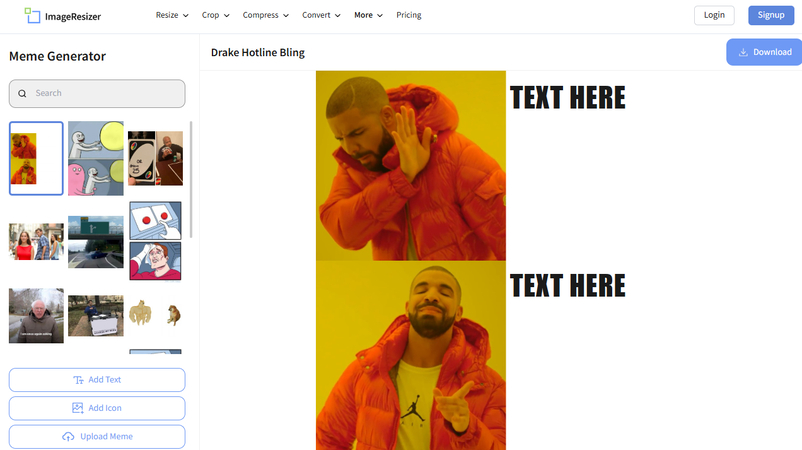
Task: Select the bottom TEXT HERE caption
Action: coord(568,286)
